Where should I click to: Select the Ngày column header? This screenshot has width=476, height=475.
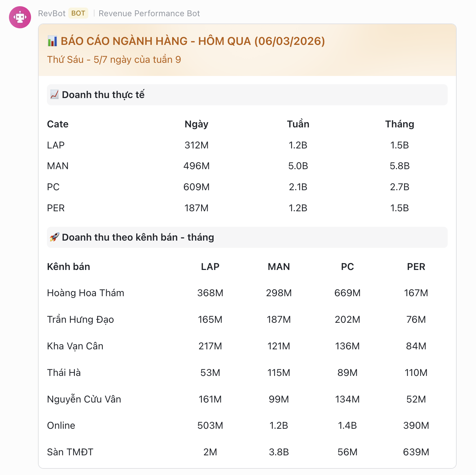[196, 124]
